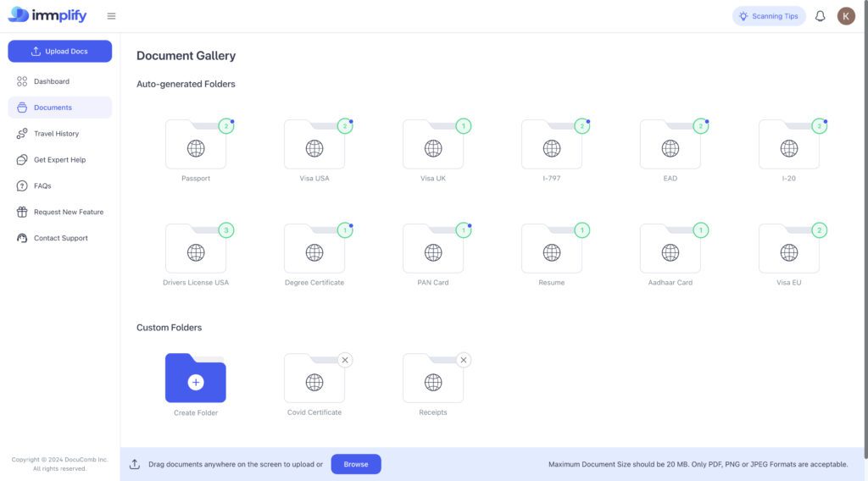Click the immplify logo
This screenshot has height=481, width=868.
click(47, 15)
